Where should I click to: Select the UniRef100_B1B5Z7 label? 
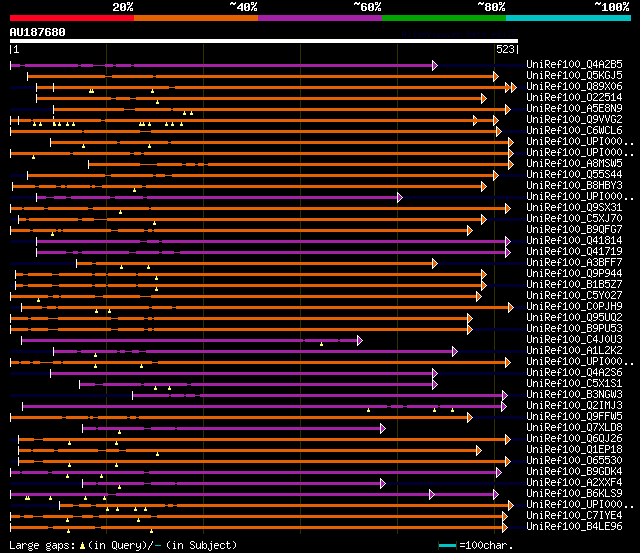(x=574, y=284)
